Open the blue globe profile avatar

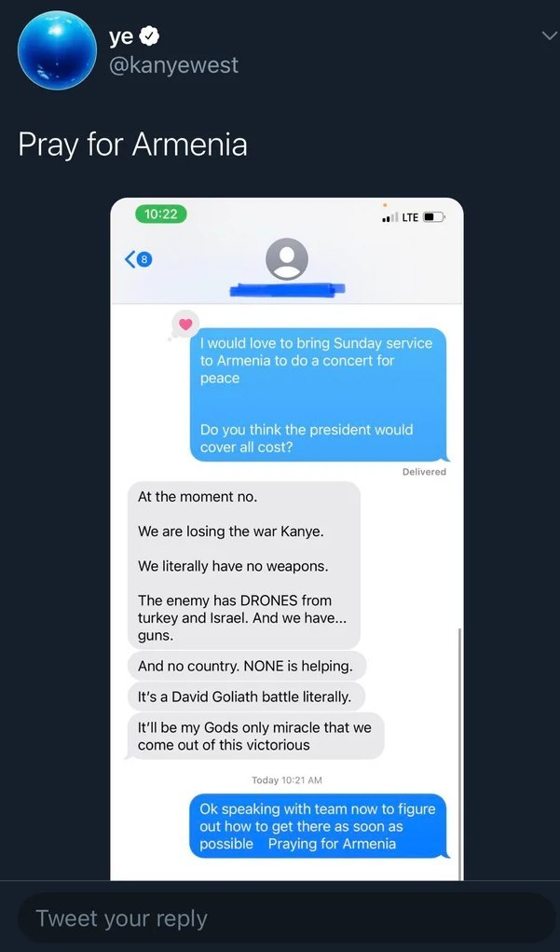[x=57, y=50]
